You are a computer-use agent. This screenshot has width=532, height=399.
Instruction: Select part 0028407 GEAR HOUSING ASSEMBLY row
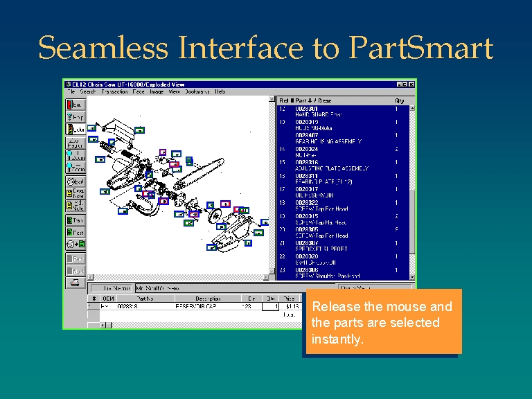point(344,139)
